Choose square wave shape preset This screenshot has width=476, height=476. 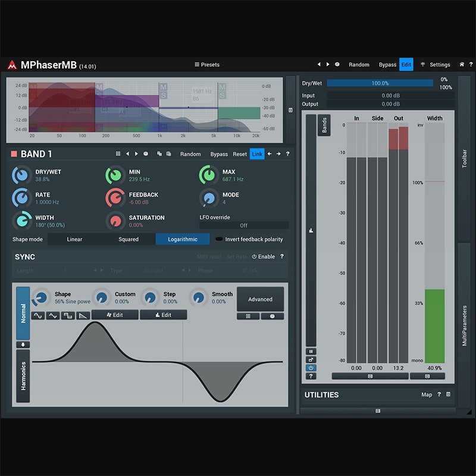[68, 316]
